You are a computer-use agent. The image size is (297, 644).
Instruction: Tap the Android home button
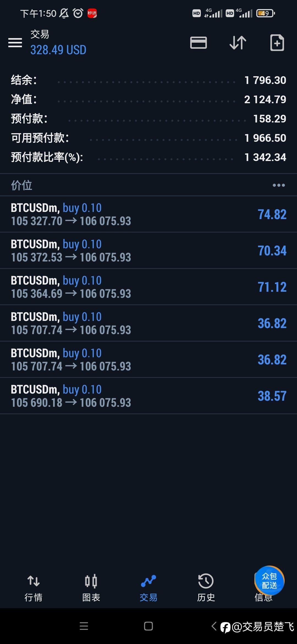pos(148,626)
